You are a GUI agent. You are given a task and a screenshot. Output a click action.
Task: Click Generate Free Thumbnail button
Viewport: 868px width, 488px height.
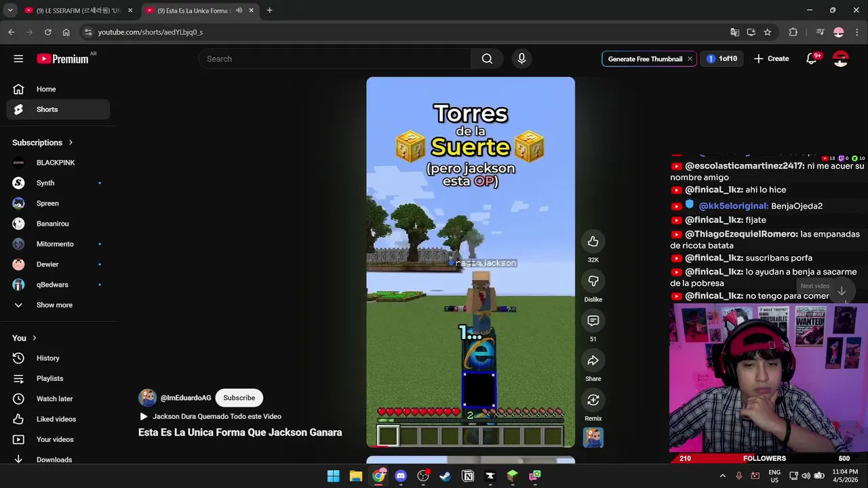click(x=645, y=59)
